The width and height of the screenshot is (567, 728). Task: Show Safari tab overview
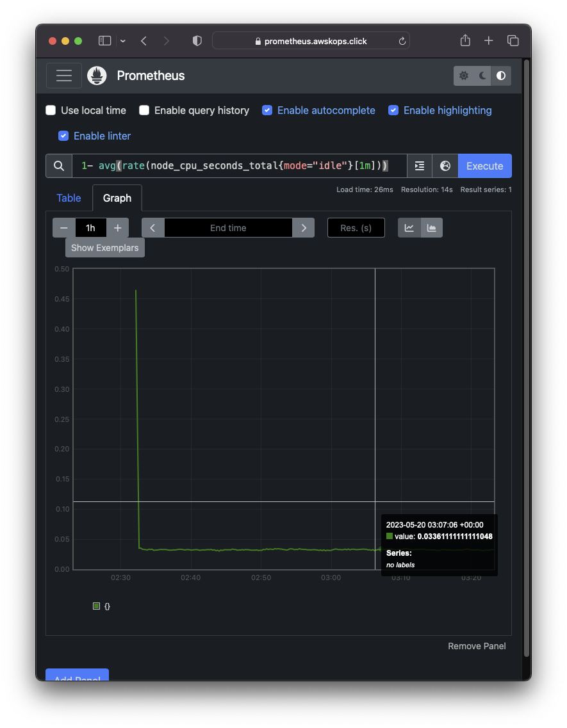pos(513,41)
